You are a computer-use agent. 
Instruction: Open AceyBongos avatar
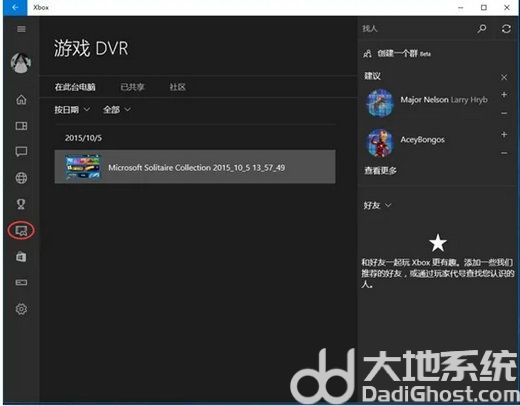tap(380, 143)
